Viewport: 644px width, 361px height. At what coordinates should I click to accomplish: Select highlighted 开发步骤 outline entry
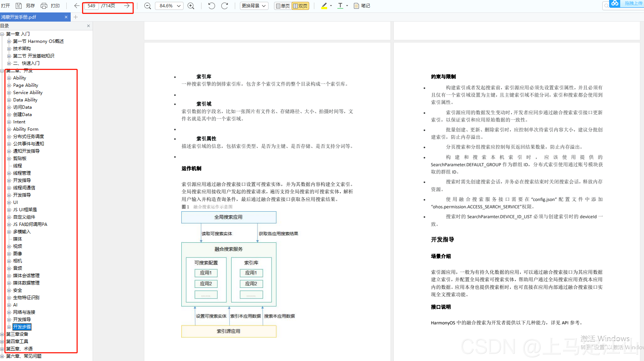[22, 327]
